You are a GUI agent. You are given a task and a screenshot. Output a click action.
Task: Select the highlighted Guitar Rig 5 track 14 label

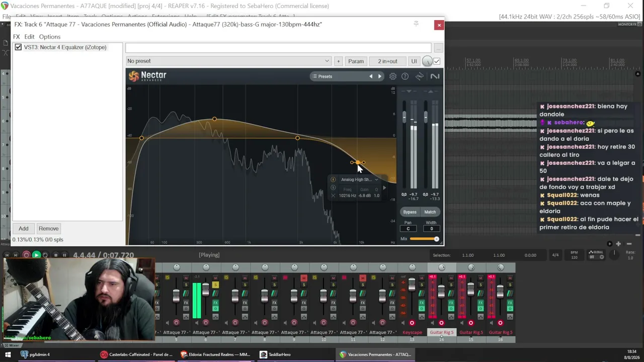pos(442,332)
